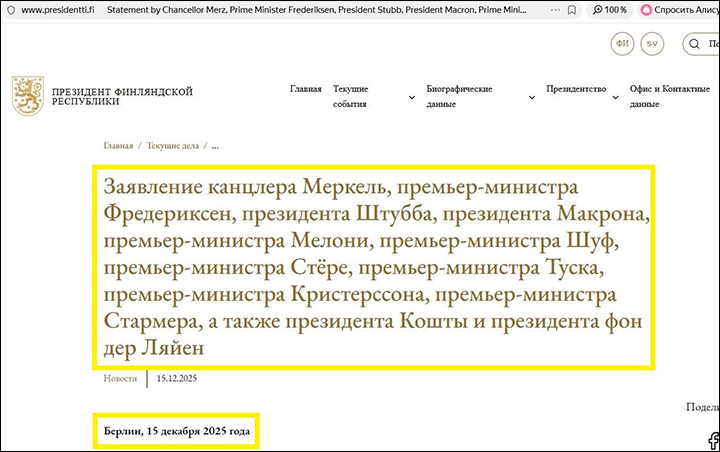Expand the Текущие события submenu chevron

click(x=412, y=97)
